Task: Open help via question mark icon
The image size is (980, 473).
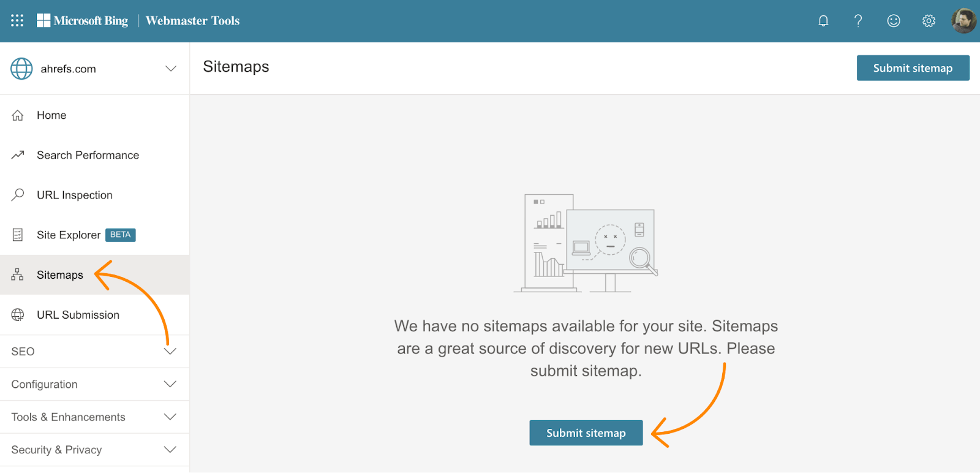Action: [858, 21]
